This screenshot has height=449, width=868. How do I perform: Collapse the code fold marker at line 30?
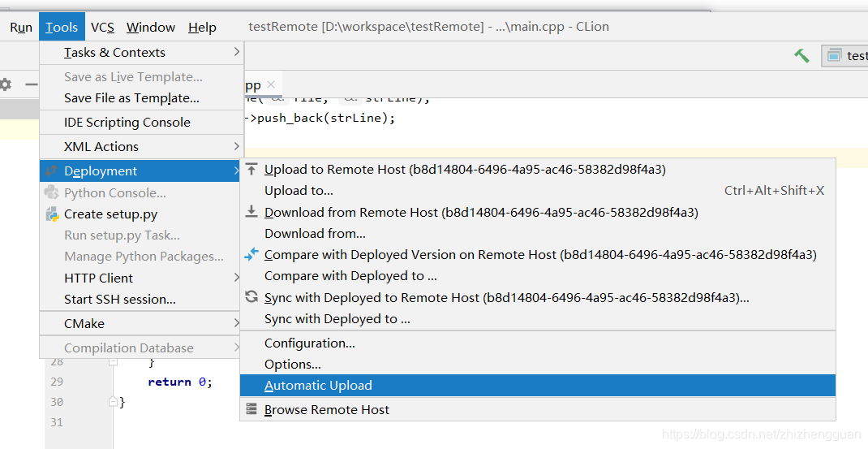[x=113, y=401]
